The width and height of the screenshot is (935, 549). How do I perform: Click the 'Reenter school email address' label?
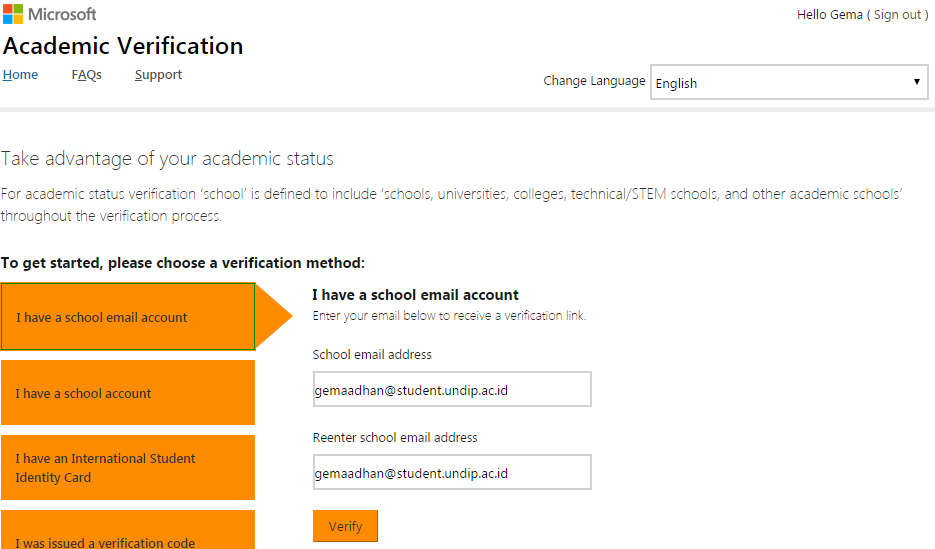click(395, 438)
